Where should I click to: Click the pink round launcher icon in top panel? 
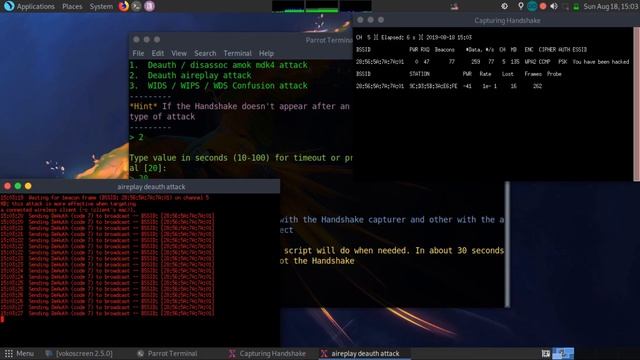149,6
